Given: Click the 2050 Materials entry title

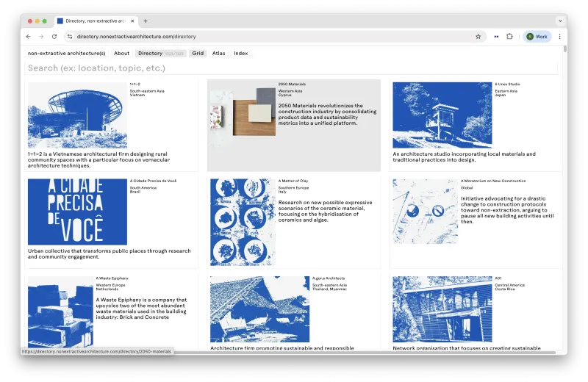Looking at the screenshot, I should click(x=292, y=84).
